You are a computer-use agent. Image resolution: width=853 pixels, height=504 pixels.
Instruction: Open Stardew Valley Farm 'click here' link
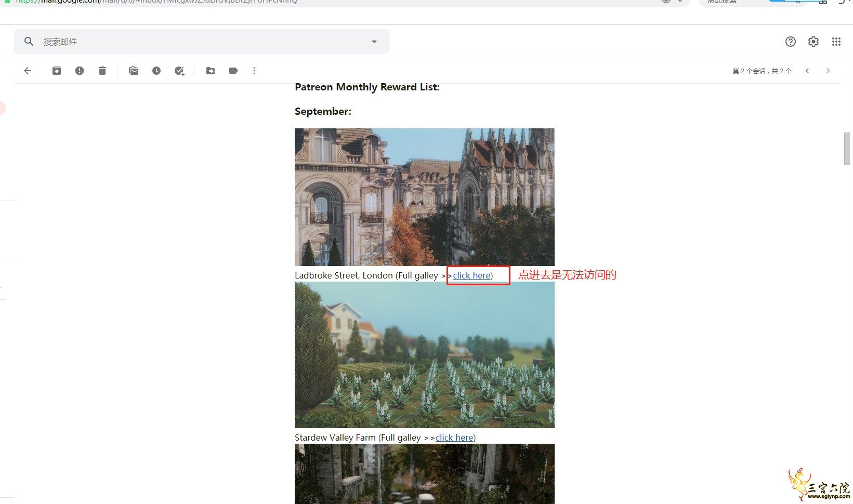pyautogui.click(x=454, y=437)
